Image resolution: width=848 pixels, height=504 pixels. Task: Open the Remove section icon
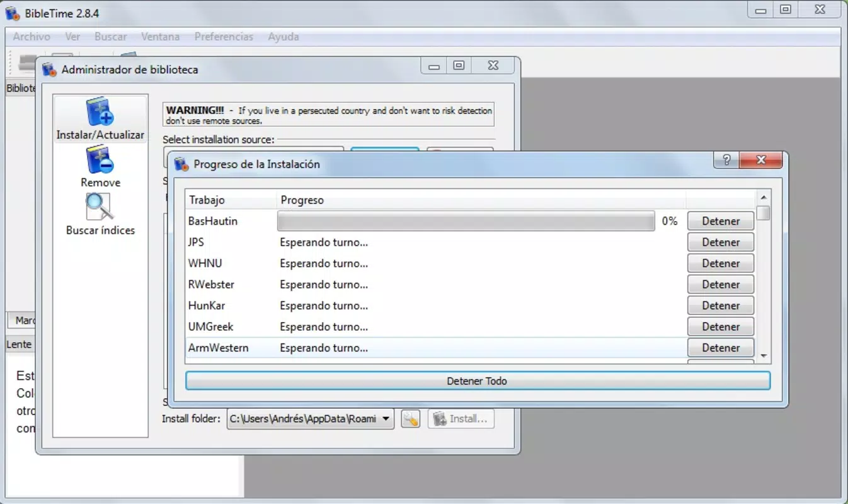coord(100,159)
